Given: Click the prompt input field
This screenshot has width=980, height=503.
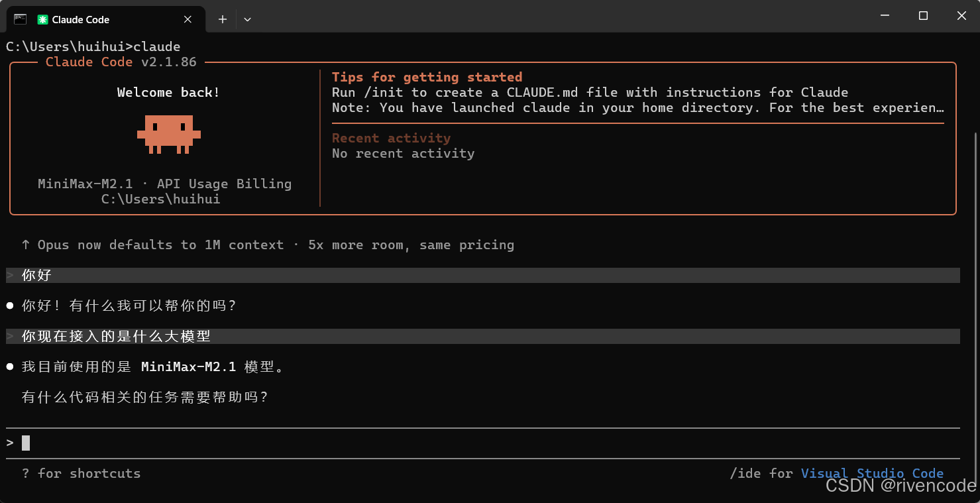Looking at the screenshot, I should (482, 443).
